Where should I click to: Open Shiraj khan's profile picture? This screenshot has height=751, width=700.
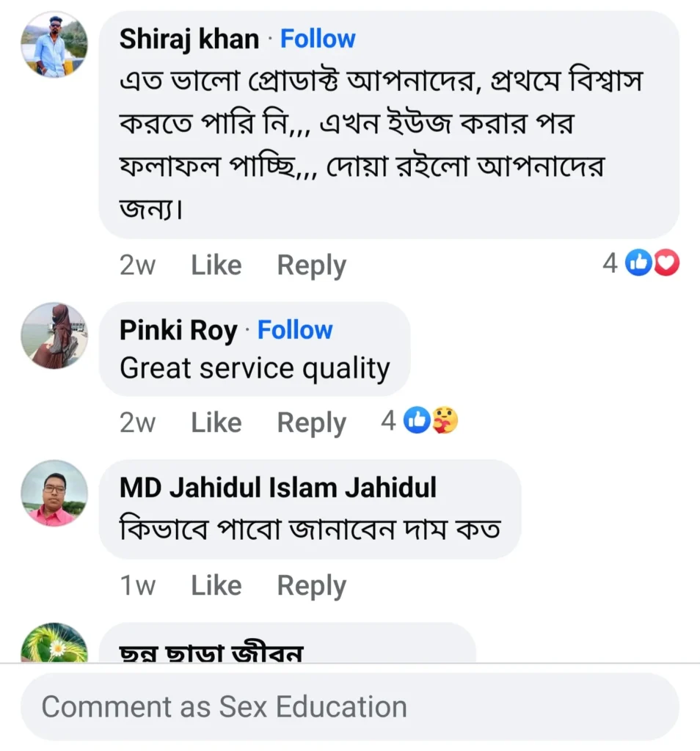(54, 44)
